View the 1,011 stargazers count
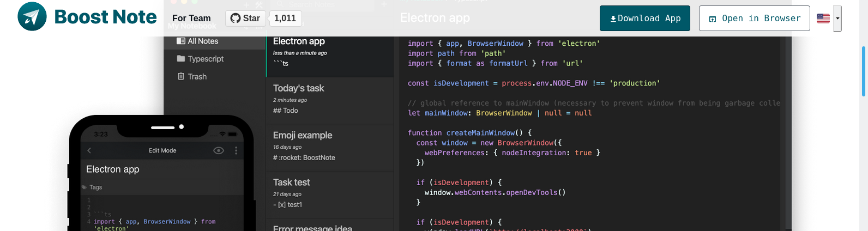The image size is (868, 231). pos(285,19)
